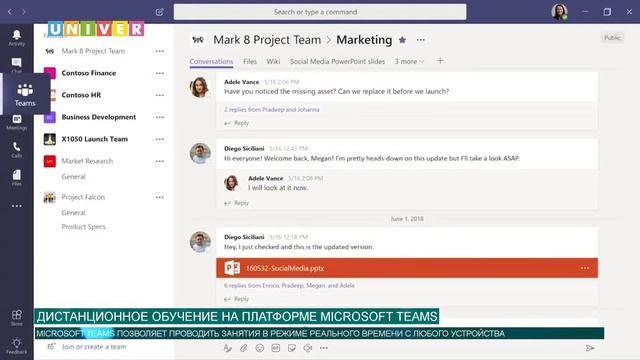The height and width of the screenshot is (360, 640).
Task: Go forward with the right arrow
Action: 24,12
